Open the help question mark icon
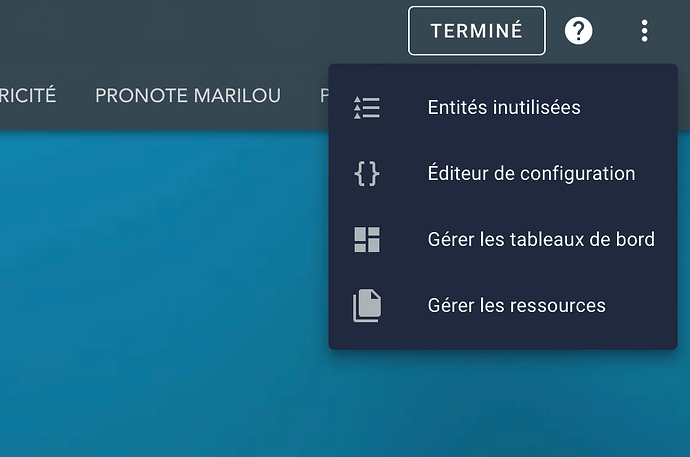The height and width of the screenshot is (457, 690). 578,31
